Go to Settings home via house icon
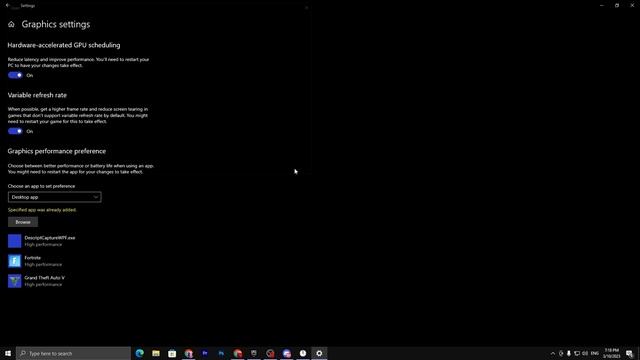 (11, 24)
